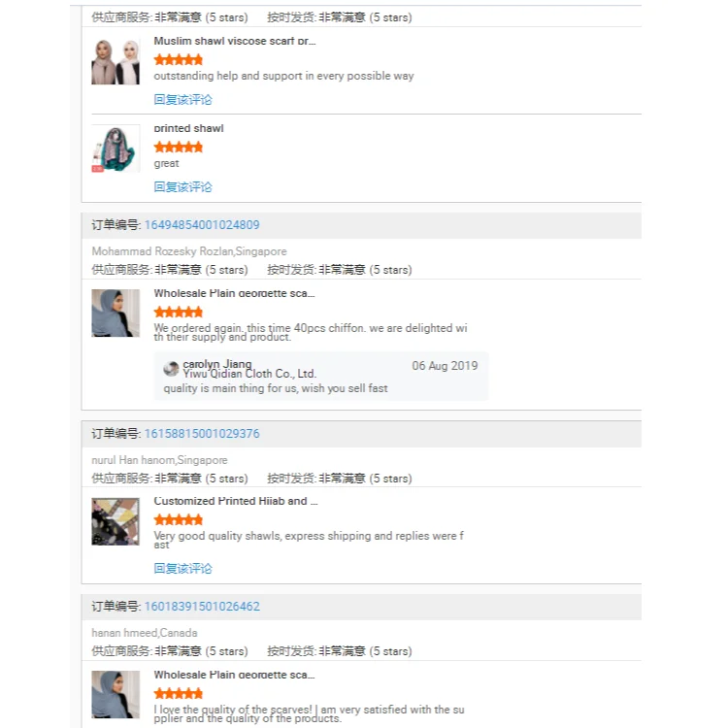Open order number 16158815001029376
This screenshot has height=728, width=728.
tap(202, 434)
